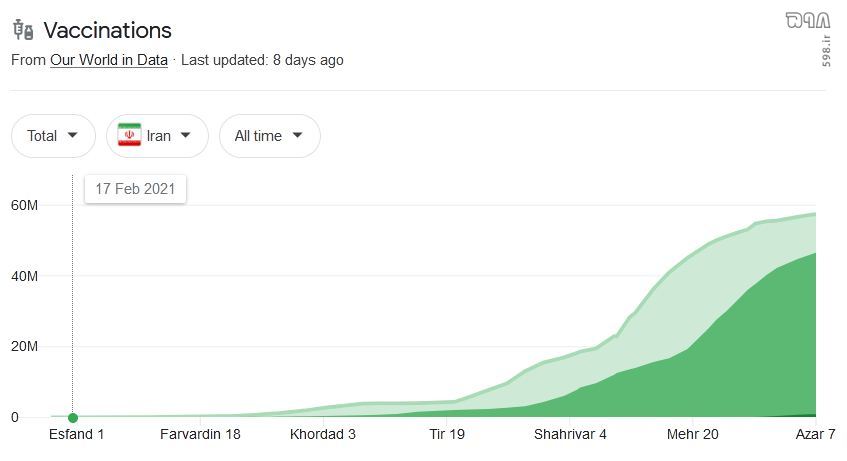Click the Tir 19 date label
Screen dimensions: 847x461
(447, 434)
